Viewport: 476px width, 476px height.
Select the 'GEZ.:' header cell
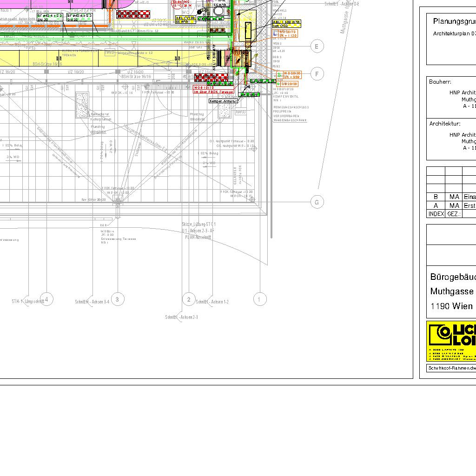coord(454,214)
